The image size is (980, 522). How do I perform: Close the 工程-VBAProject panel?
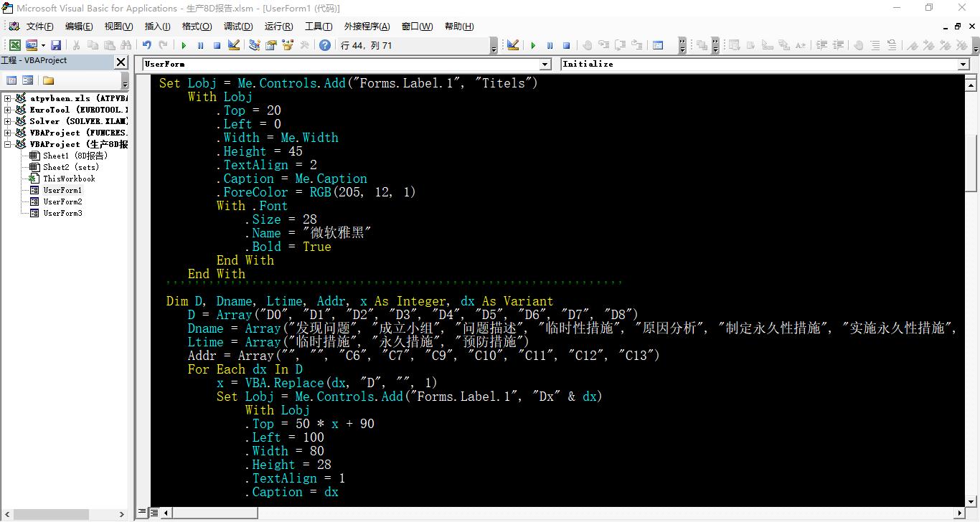pos(121,62)
